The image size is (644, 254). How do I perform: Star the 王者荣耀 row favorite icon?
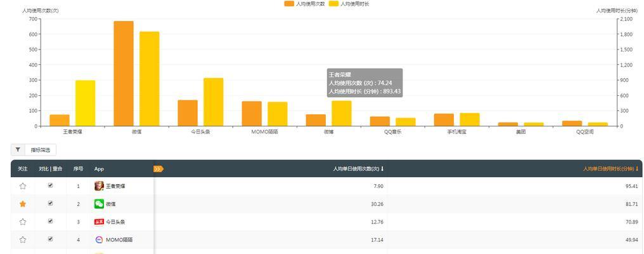[x=23, y=186]
